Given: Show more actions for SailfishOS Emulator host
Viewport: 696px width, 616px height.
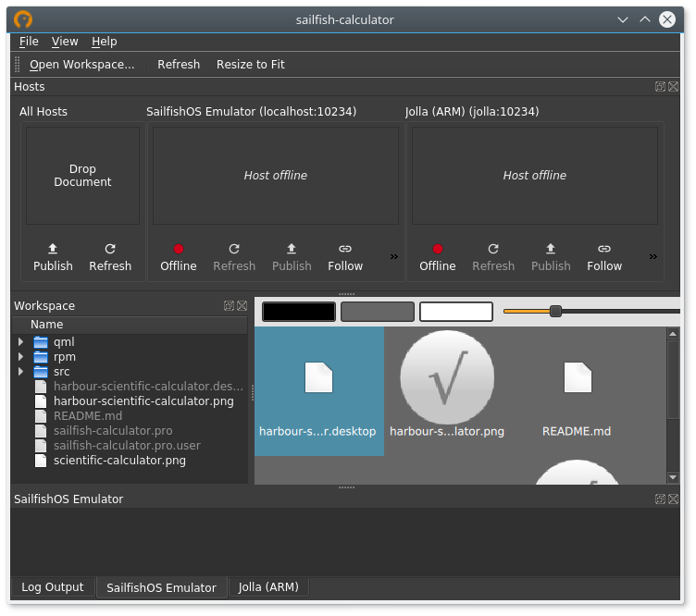Looking at the screenshot, I should click(x=394, y=256).
